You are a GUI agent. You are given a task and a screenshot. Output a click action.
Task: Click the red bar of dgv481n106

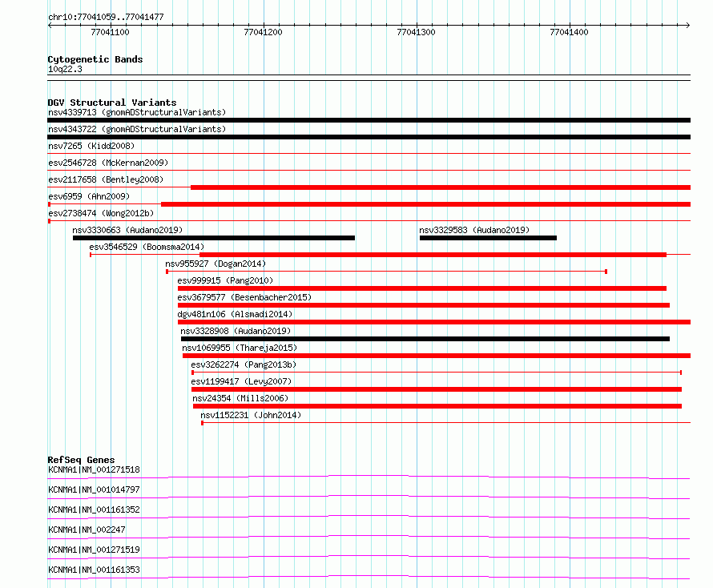pyautogui.click(x=434, y=322)
